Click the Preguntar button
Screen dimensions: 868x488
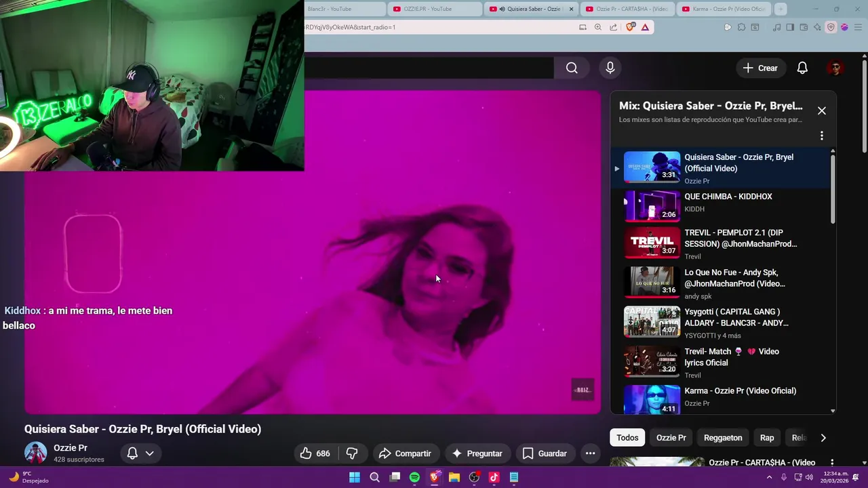[477, 453]
